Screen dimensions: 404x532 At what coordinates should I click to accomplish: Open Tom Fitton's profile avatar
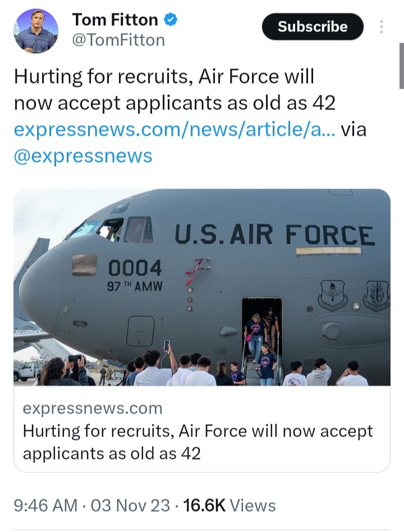click(36, 31)
